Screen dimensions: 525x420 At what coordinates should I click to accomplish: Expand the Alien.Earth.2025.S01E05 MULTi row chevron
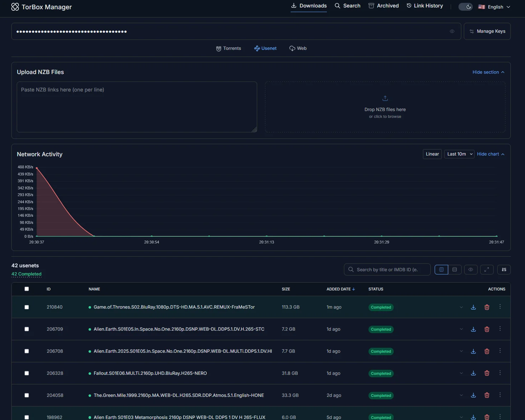tap(461, 351)
